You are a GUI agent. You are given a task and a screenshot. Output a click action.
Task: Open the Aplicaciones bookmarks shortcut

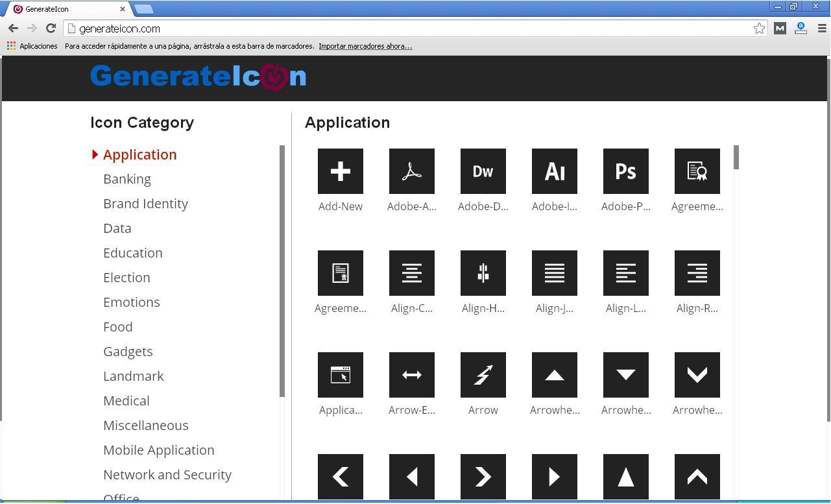coord(32,46)
